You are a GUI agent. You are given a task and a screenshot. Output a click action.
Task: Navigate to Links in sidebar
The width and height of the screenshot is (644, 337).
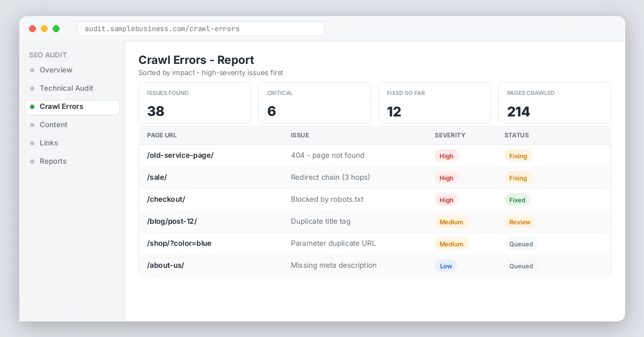coord(72,143)
